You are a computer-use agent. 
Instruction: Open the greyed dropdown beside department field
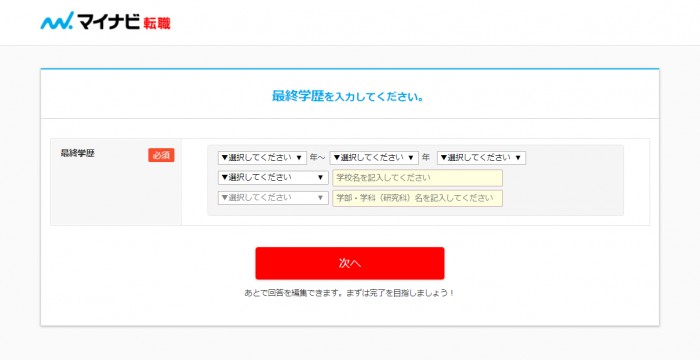(273, 198)
